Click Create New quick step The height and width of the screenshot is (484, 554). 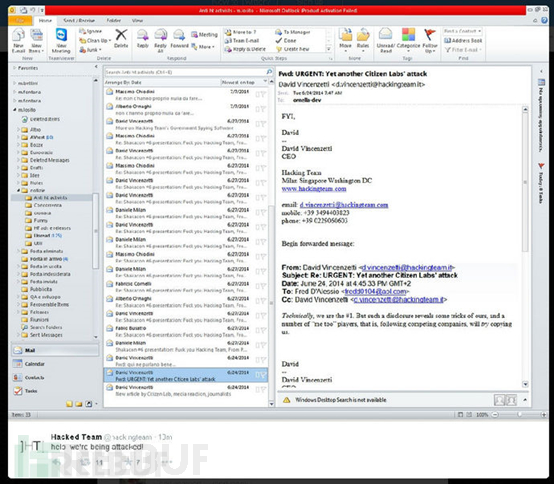[x=293, y=49]
